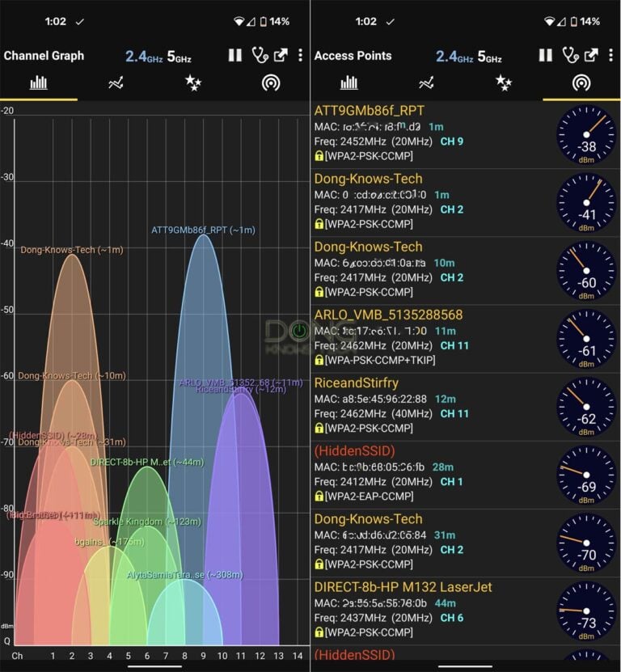Open three-dot overflow menu on Channel Graph screen
Viewport: 621px width, 672px height.
300,56
